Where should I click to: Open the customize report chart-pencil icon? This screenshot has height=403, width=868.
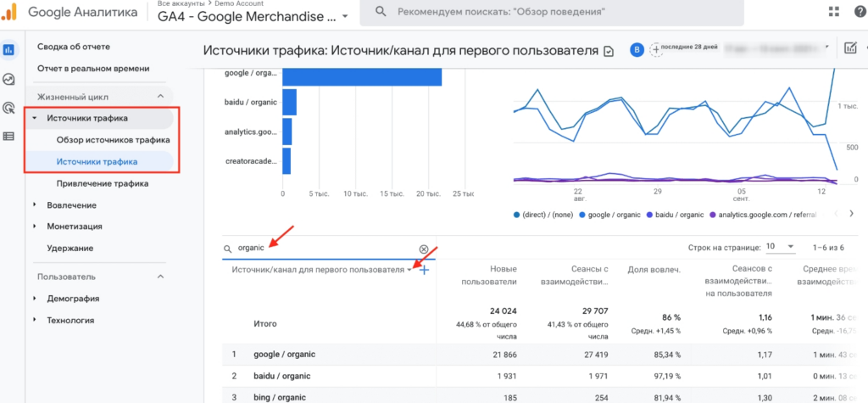click(850, 48)
